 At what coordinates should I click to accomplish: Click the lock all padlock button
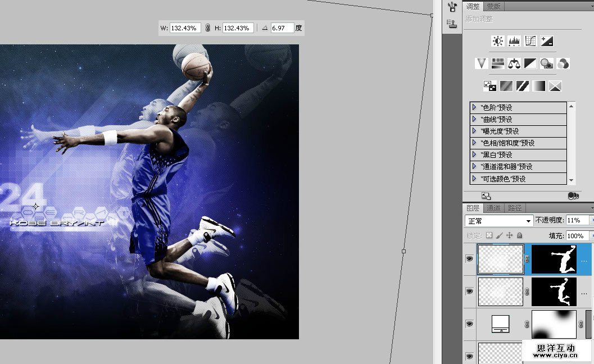[x=519, y=236]
